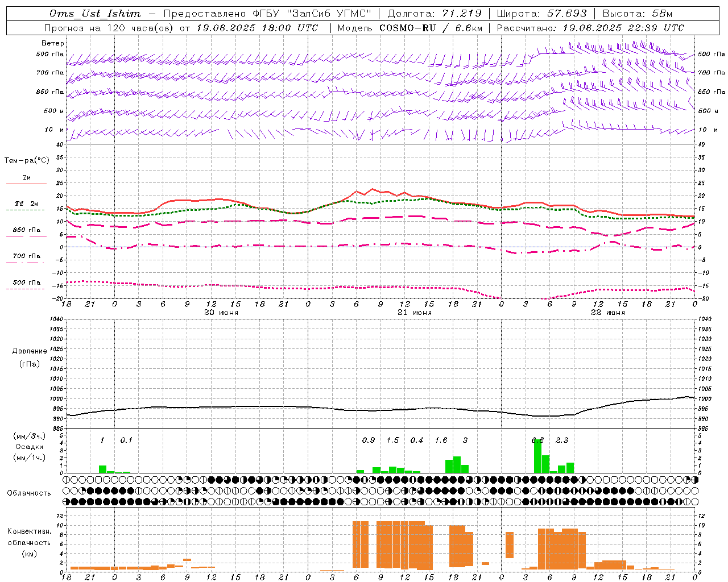Screen dimensions: 728x582
Task: Click the Ветер panel label
Action: 53,43
